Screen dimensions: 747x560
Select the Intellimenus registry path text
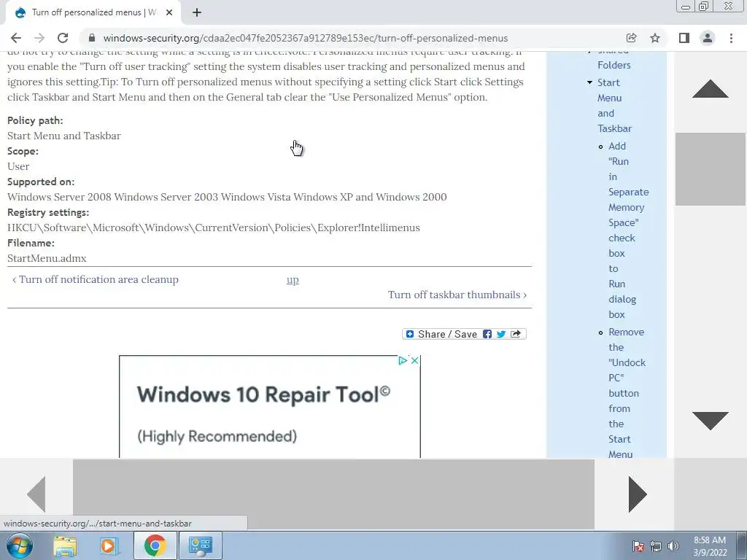point(214,228)
